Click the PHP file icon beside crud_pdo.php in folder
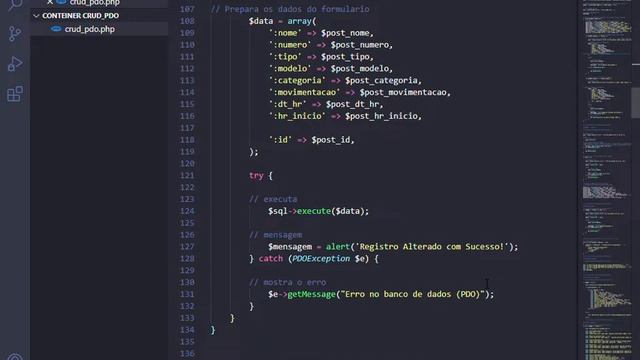Viewport: 640px width, 360px height. (x=56, y=29)
